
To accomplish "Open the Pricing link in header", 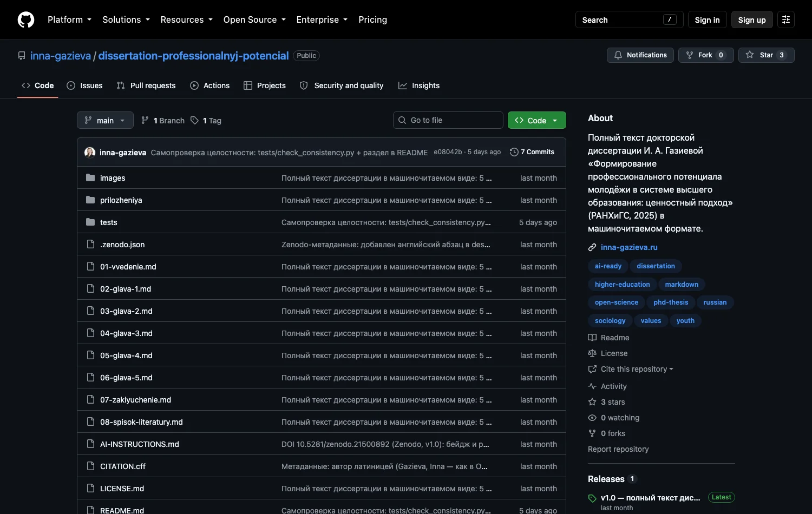I will pos(373,19).
